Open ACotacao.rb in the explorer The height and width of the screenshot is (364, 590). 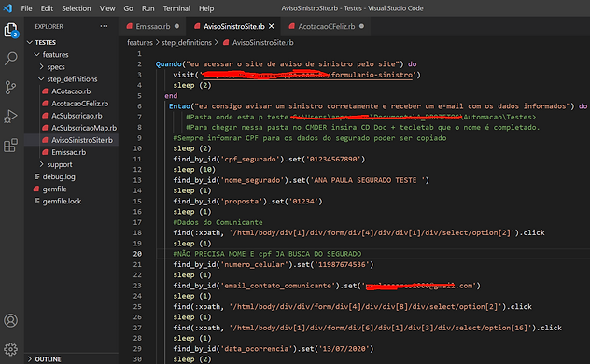point(71,91)
